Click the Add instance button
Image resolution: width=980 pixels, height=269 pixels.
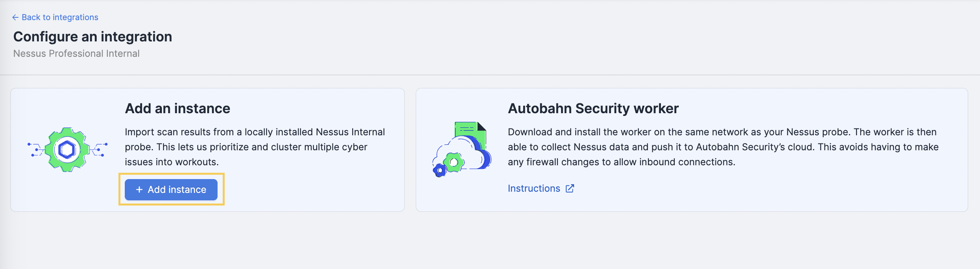coord(171,190)
